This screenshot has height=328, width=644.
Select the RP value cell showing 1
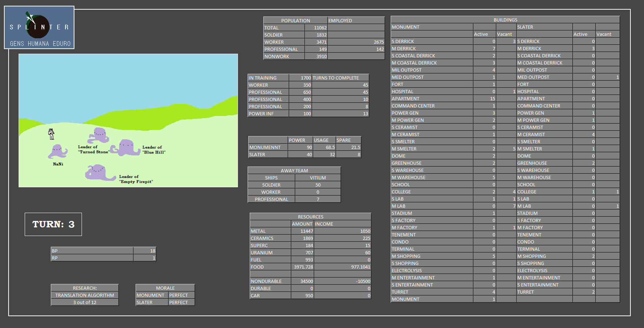[145, 258]
